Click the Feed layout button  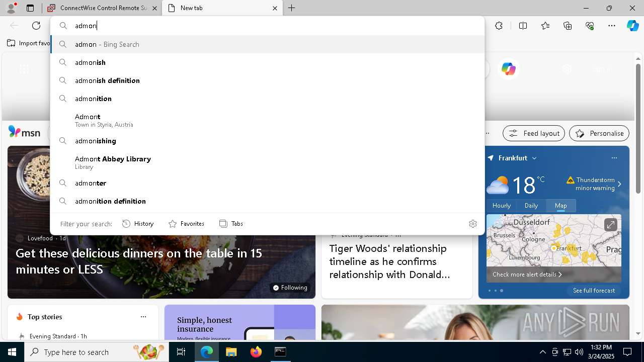click(x=534, y=133)
